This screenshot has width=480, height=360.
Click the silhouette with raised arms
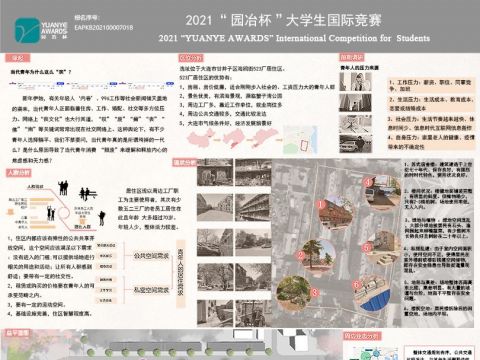(x=51, y=213)
